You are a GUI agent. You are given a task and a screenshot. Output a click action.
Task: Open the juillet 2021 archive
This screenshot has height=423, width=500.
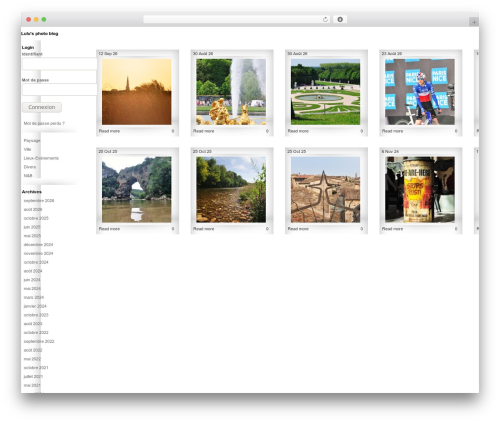coord(33,376)
